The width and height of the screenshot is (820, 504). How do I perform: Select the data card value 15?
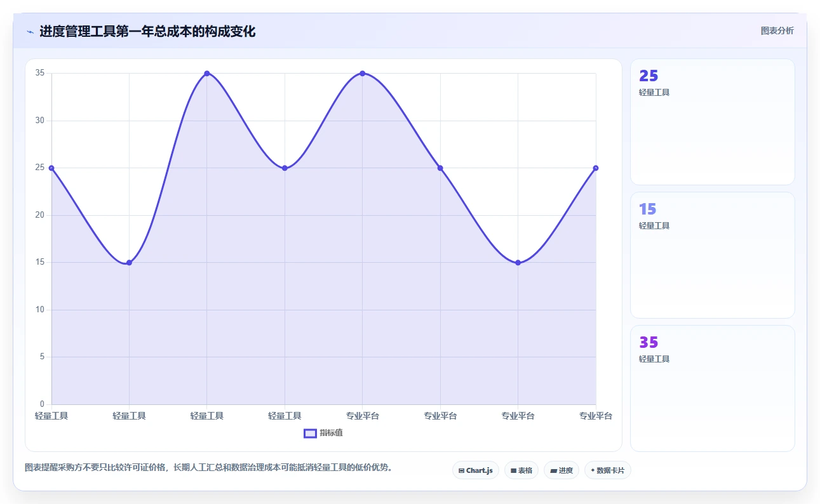pyautogui.click(x=648, y=209)
